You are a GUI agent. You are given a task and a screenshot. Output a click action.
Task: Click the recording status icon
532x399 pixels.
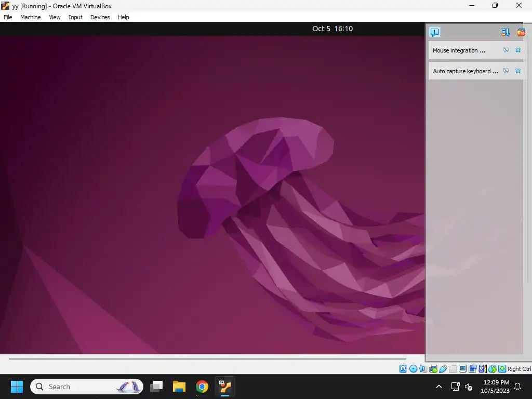[472, 369]
